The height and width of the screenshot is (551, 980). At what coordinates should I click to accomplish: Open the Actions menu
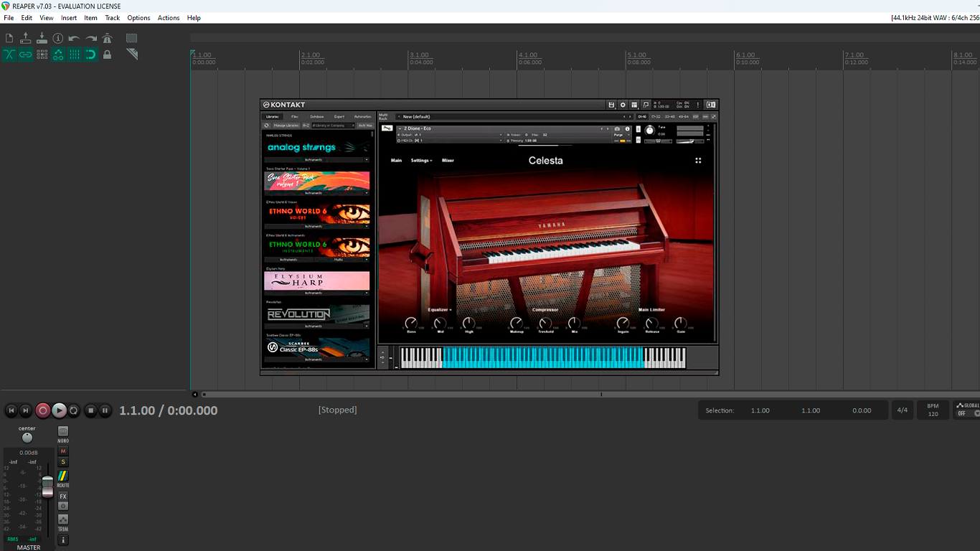(169, 18)
